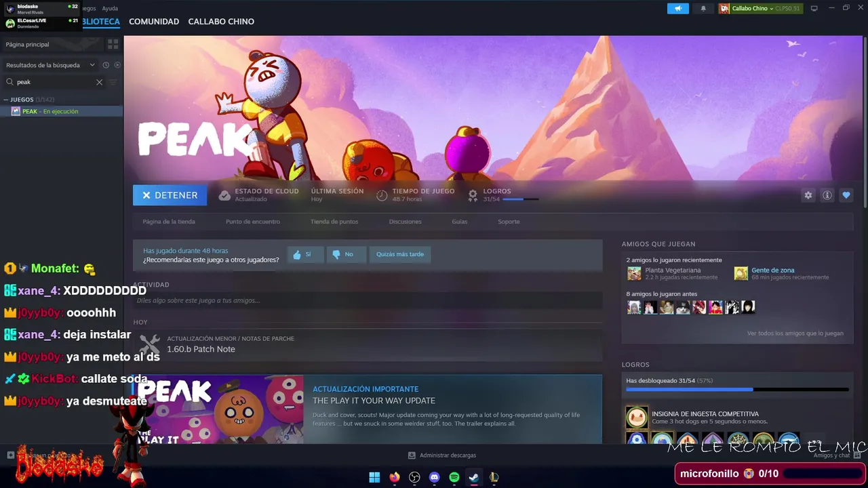
Task: Open PEAK game settings gear icon
Action: [808, 195]
